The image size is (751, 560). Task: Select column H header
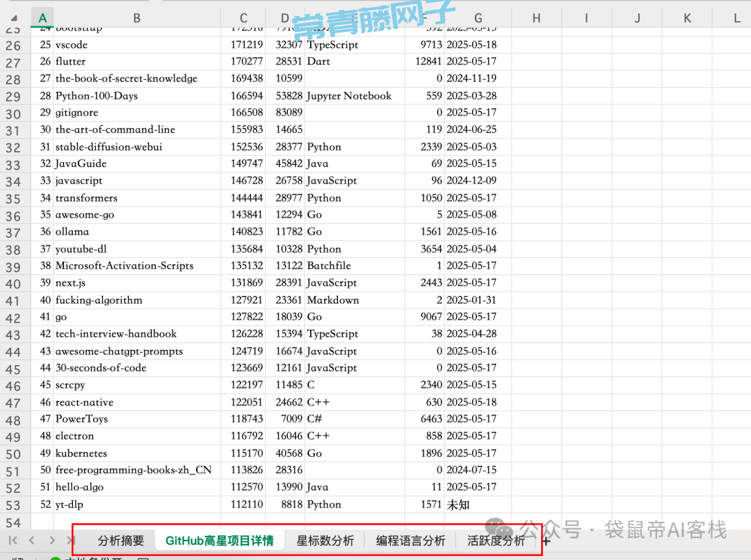pos(536,18)
